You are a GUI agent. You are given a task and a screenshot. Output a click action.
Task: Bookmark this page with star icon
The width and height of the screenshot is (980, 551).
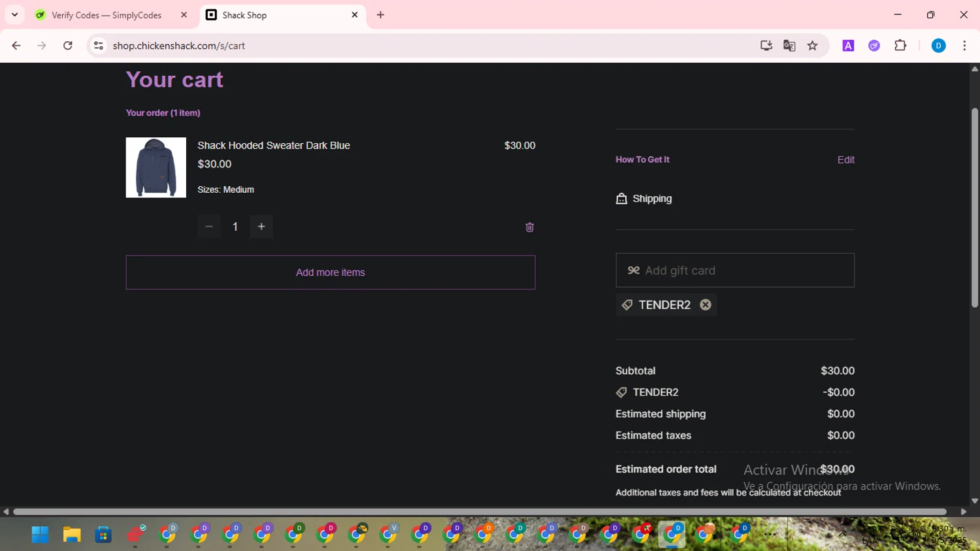click(813, 46)
